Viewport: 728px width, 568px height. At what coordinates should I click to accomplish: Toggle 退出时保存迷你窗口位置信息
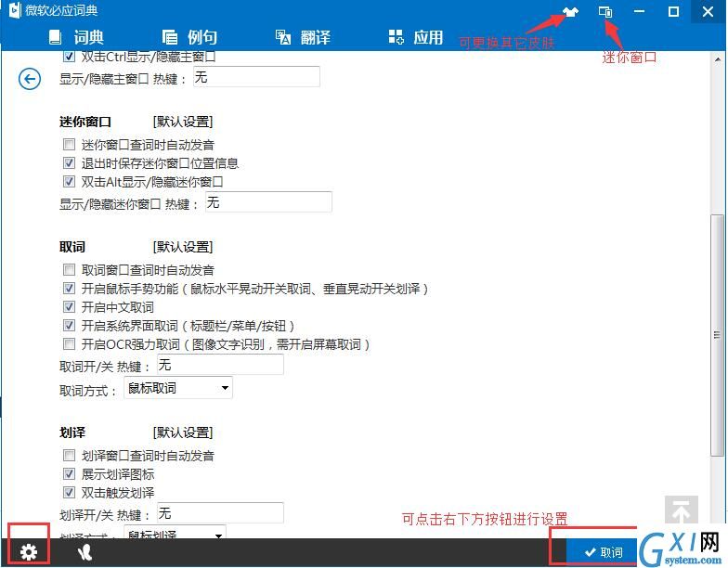point(69,163)
